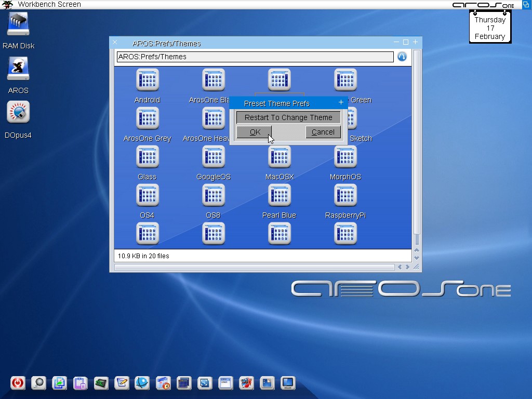Select the MacOSX theme icon
The image size is (532, 399).
pos(279,157)
